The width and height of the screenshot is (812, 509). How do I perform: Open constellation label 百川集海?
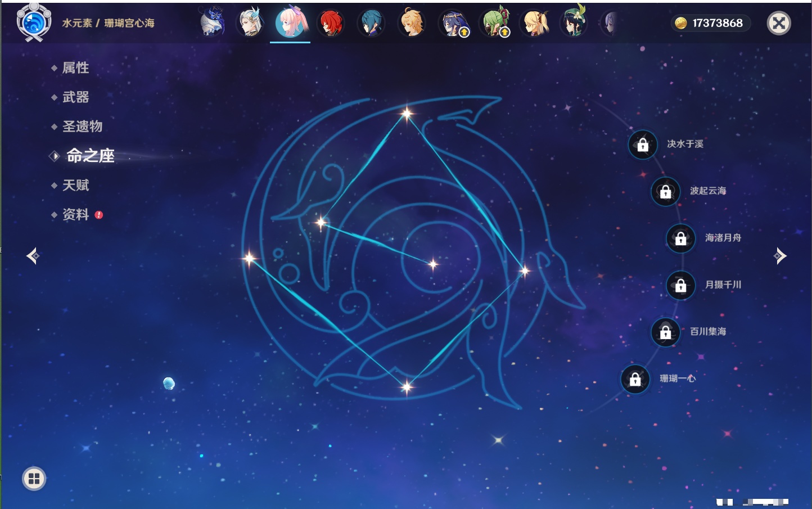point(708,331)
